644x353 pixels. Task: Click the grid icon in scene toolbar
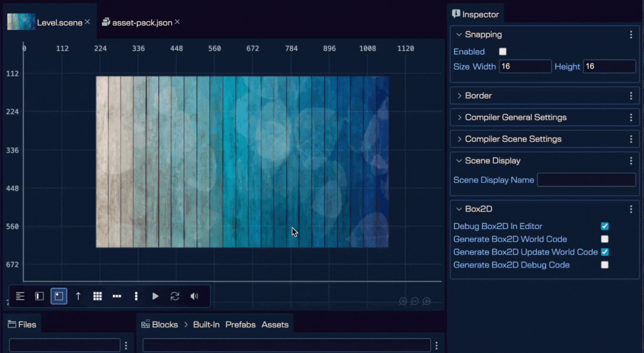(97, 296)
